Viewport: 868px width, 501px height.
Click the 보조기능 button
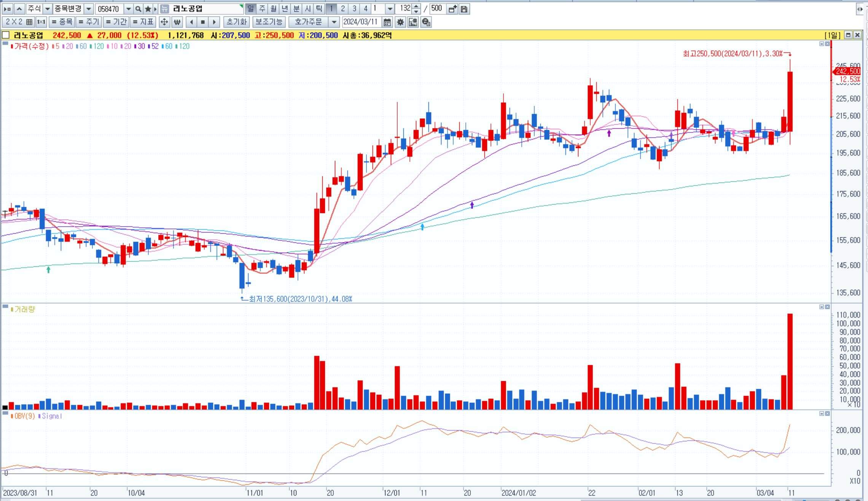(x=269, y=22)
